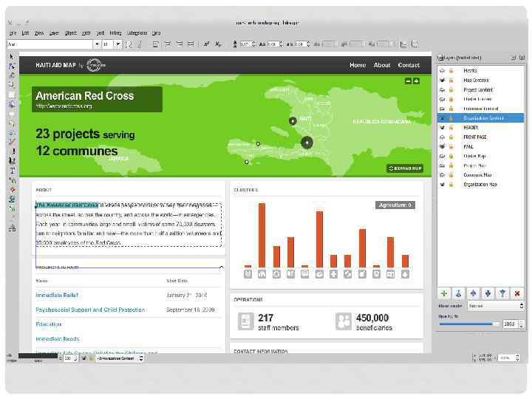
Task: Toggle subscript text formatting
Action: [x=218, y=44]
